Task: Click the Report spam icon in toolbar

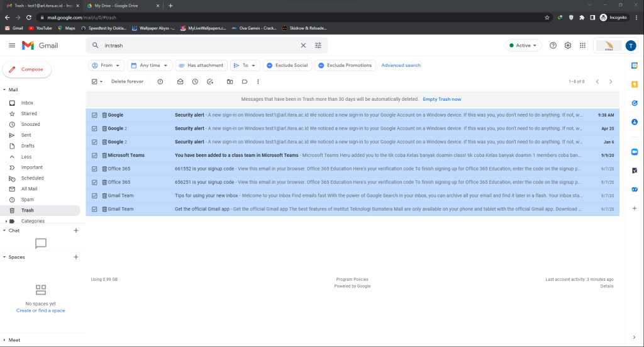Action: [160, 81]
